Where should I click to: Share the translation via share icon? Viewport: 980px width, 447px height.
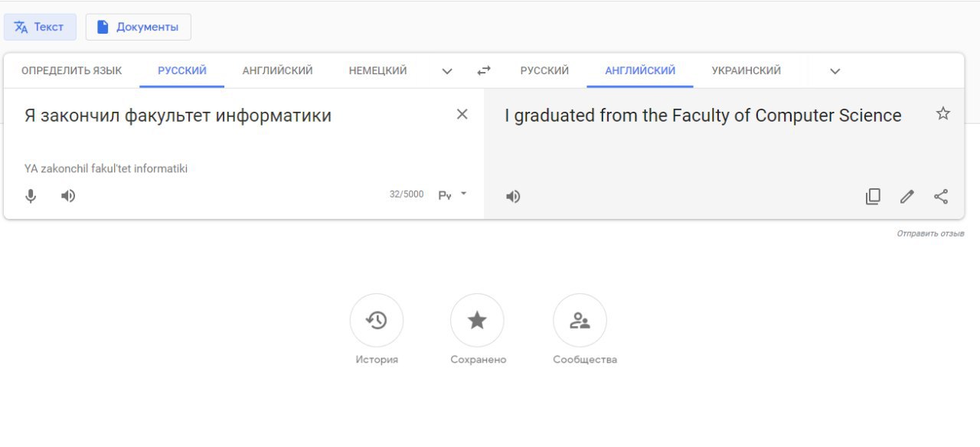[941, 197]
